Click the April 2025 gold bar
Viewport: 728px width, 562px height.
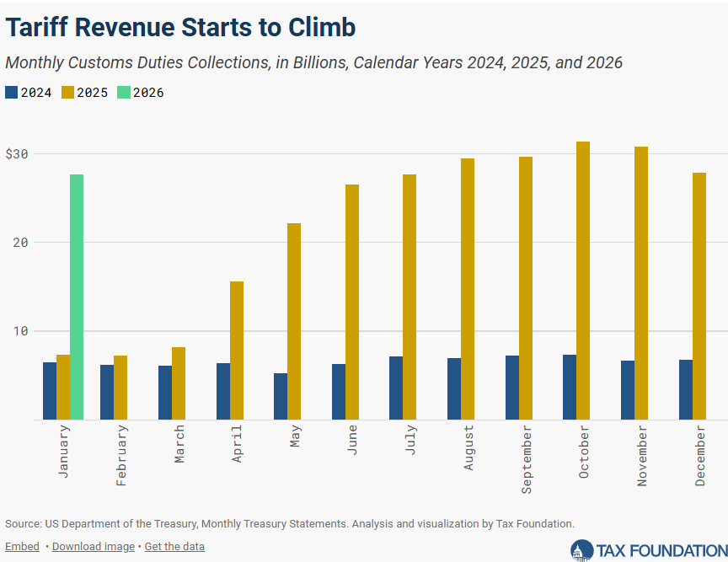click(237, 351)
